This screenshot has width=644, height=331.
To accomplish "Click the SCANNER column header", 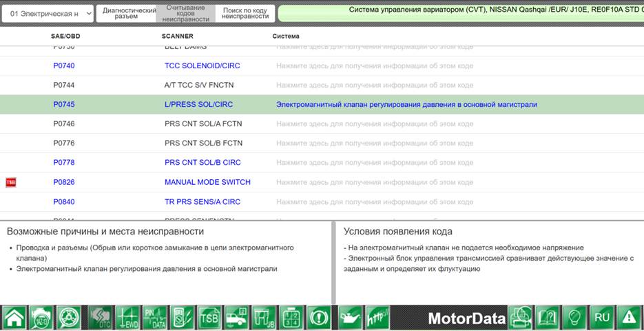I will tap(178, 36).
